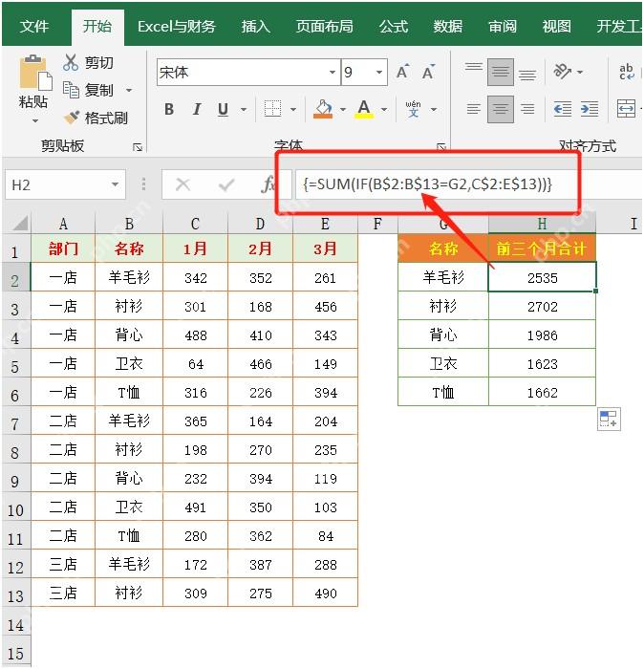Decrease font size with smaller A
644x669 pixels.
429,72
